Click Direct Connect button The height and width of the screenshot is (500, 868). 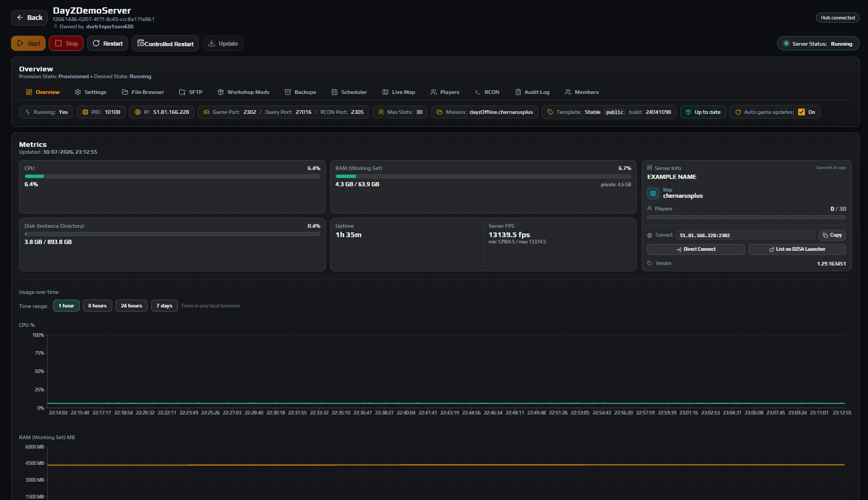click(696, 249)
